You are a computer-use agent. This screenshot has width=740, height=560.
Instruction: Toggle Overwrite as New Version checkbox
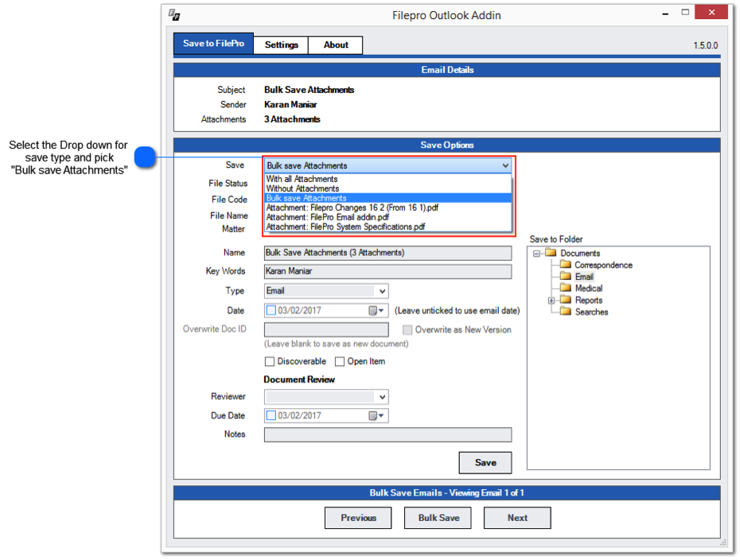point(407,330)
